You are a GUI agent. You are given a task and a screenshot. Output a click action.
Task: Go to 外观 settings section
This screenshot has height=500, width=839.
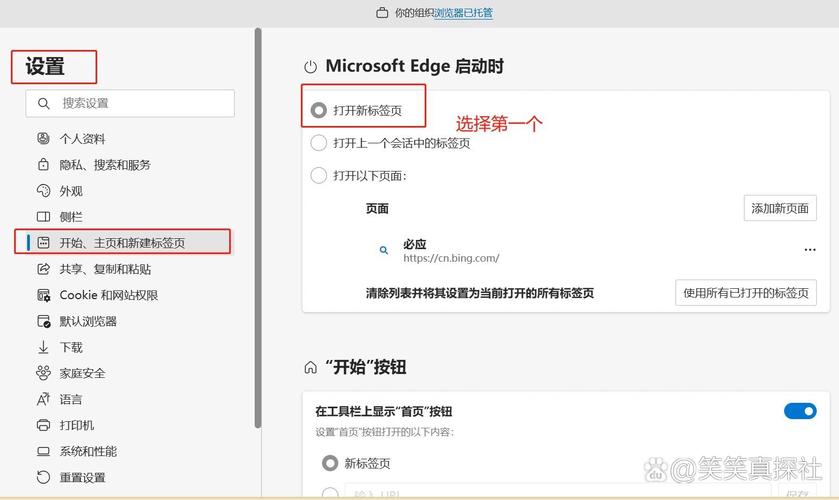click(x=71, y=191)
